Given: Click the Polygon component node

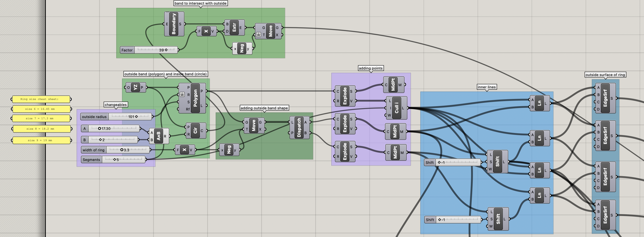Looking at the screenshot, I should click(195, 98).
